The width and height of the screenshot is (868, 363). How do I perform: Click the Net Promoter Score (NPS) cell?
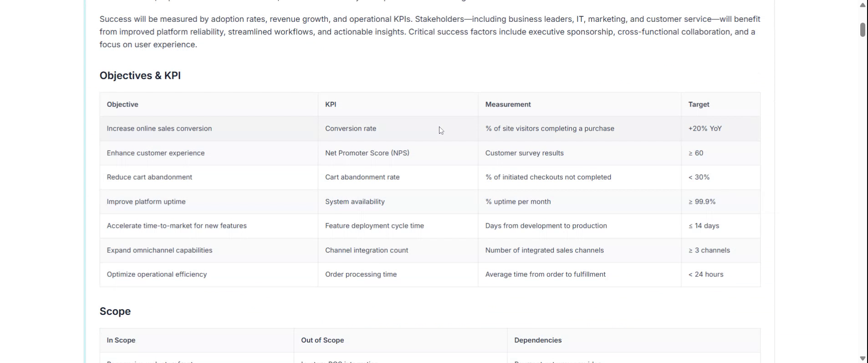367,153
